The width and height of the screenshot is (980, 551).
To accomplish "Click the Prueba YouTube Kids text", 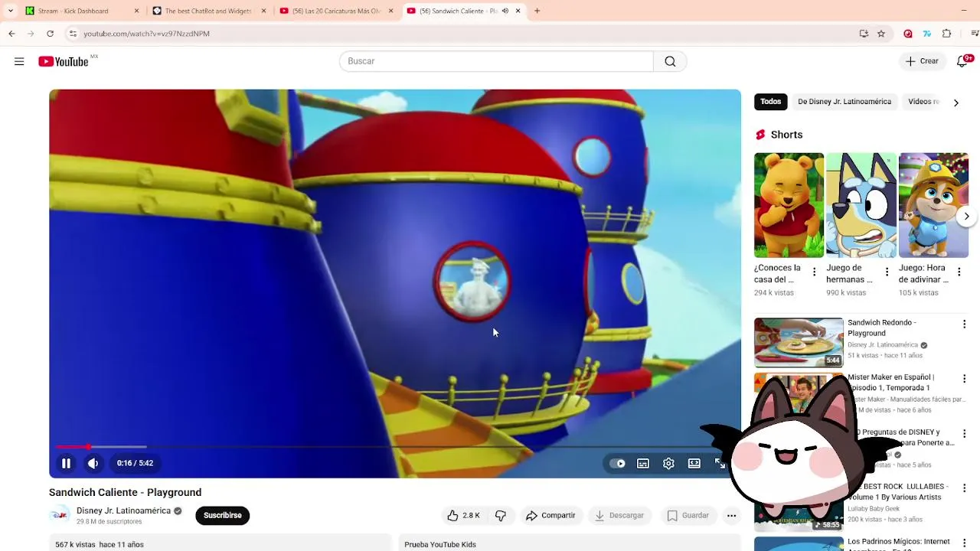I will point(440,545).
